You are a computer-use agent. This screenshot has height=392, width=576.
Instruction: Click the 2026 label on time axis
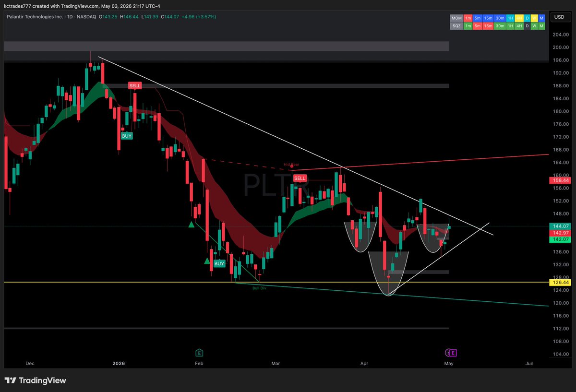pos(118,364)
